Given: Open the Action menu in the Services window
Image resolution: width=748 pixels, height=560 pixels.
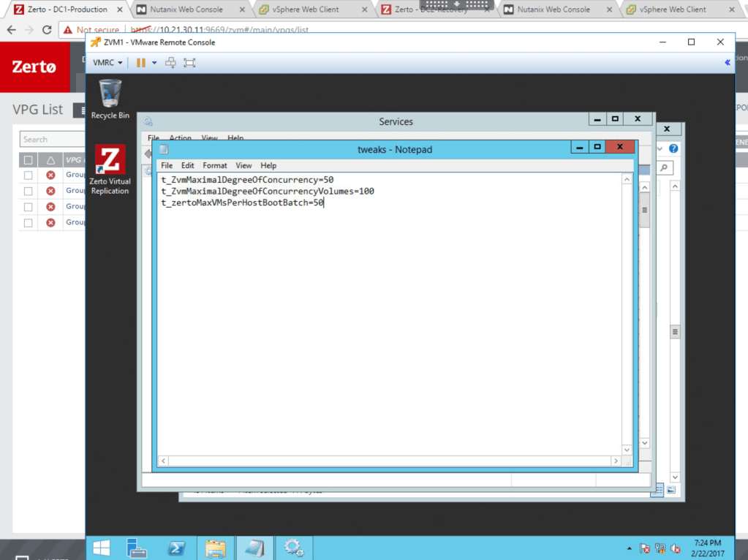Looking at the screenshot, I should pyautogui.click(x=180, y=138).
